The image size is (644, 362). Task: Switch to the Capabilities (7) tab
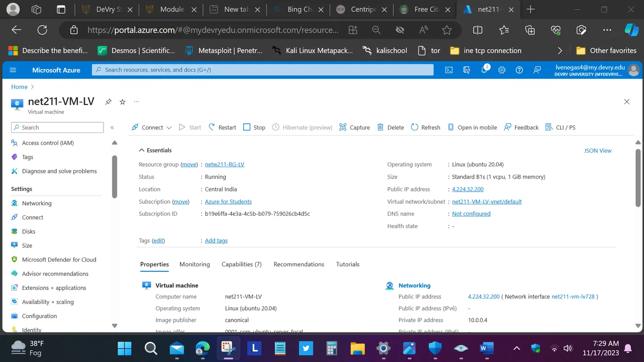(241, 264)
